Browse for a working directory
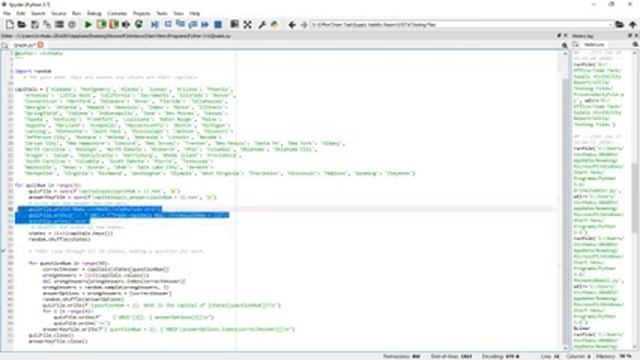The height and width of the screenshot is (360, 640). [x=619, y=24]
